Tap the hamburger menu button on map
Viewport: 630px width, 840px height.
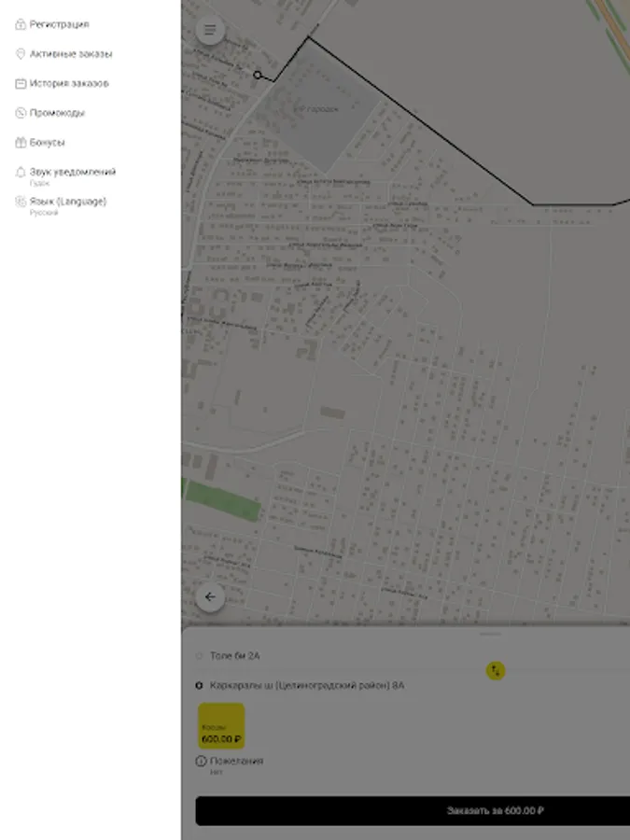click(x=210, y=30)
